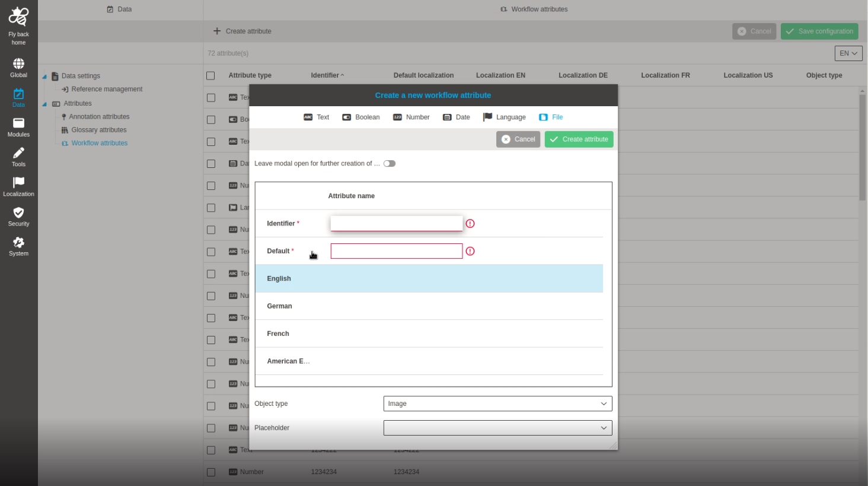Open the Data section in sidebar
The height and width of the screenshot is (486, 868).
click(x=18, y=98)
